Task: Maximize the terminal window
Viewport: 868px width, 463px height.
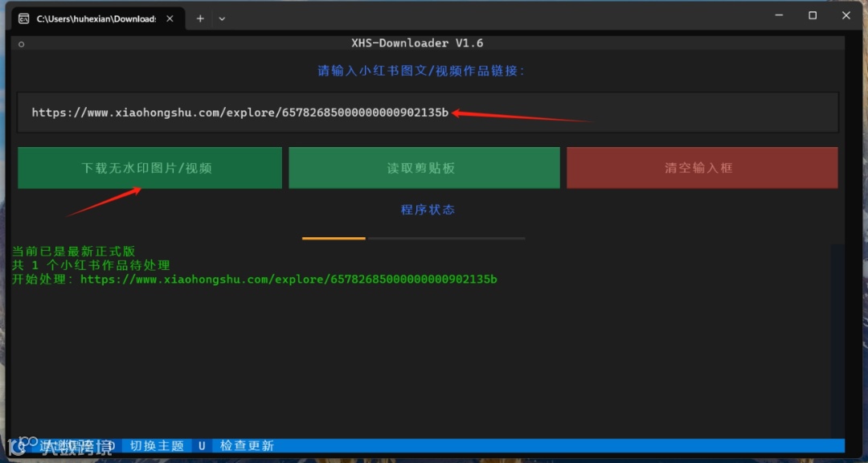Action: (813, 15)
